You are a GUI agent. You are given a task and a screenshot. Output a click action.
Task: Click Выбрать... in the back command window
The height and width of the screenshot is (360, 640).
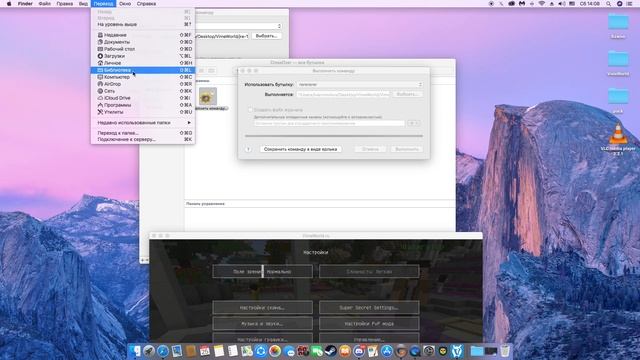pyautogui.click(x=267, y=36)
